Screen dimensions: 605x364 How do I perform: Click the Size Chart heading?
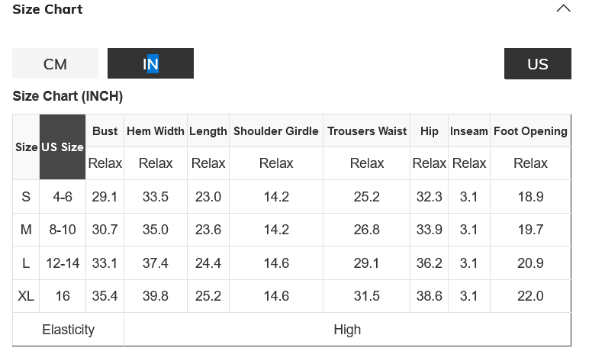pos(47,9)
